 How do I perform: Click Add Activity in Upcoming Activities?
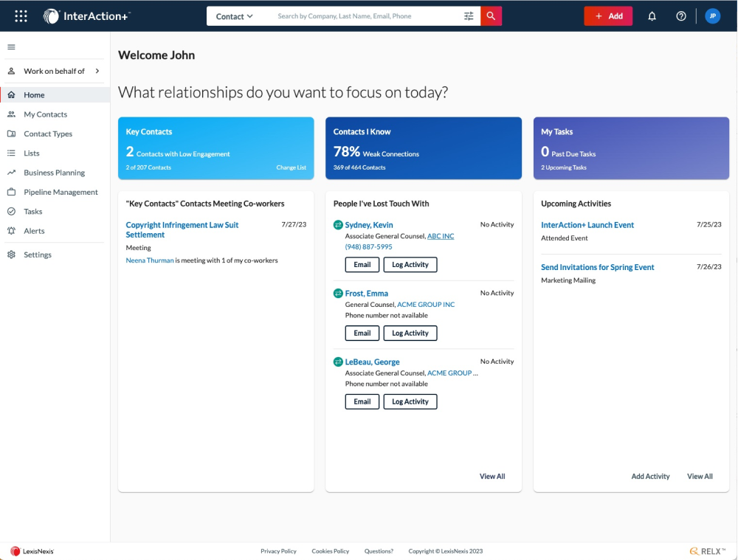(650, 476)
